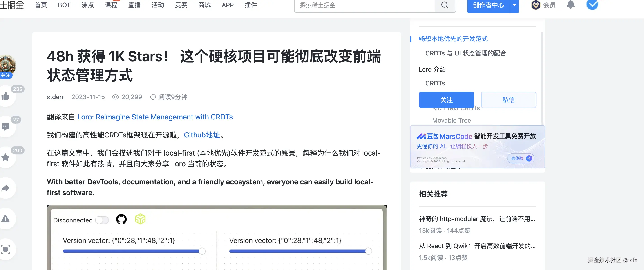The width and height of the screenshot is (644, 270).
Task: Open the Github地址 link
Action: coord(202,135)
